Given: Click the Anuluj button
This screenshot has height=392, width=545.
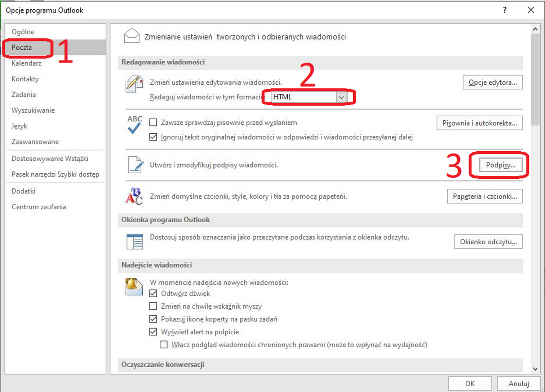Looking at the screenshot, I should click(519, 383).
